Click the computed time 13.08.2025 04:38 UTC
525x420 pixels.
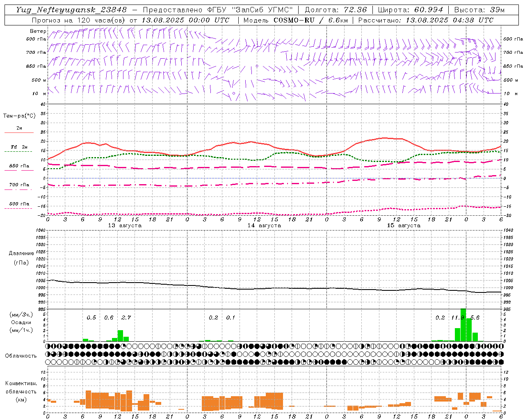pyautogui.click(x=450, y=20)
